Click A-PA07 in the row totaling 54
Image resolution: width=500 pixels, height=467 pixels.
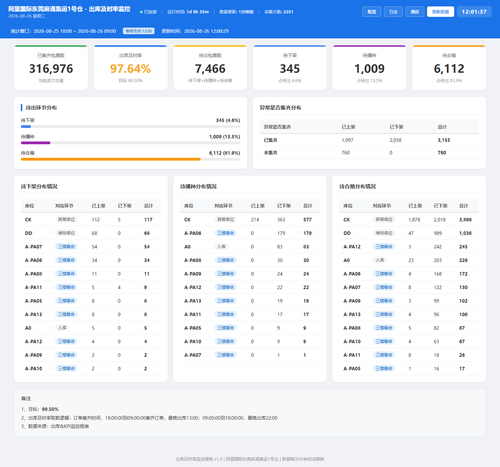tap(33, 247)
